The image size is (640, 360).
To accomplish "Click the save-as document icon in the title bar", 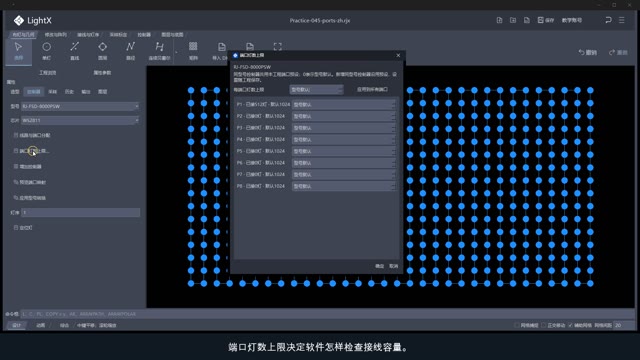I will point(527,20).
